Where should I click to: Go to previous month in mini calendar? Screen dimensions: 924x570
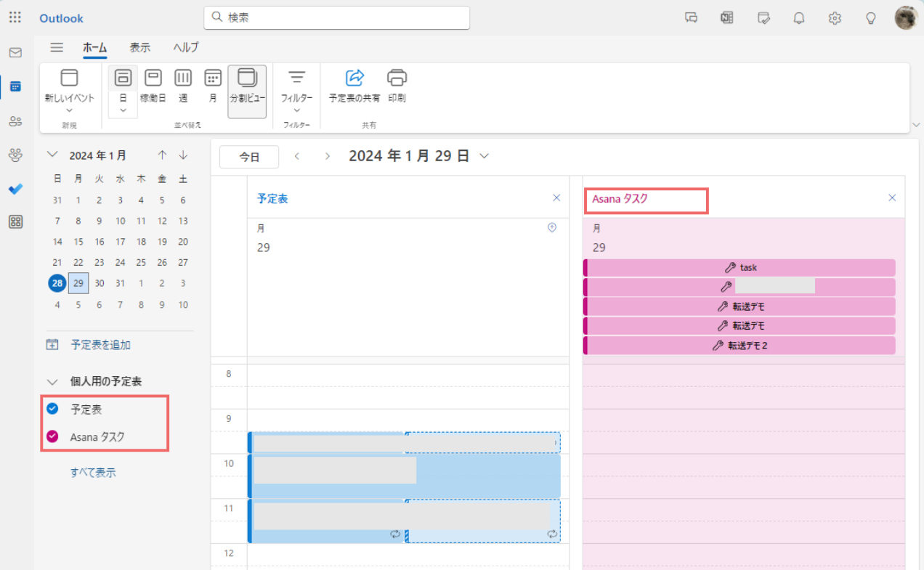162,155
